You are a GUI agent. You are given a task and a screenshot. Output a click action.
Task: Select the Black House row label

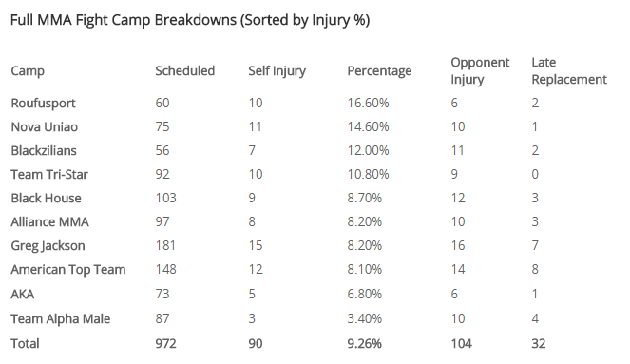tap(46, 198)
